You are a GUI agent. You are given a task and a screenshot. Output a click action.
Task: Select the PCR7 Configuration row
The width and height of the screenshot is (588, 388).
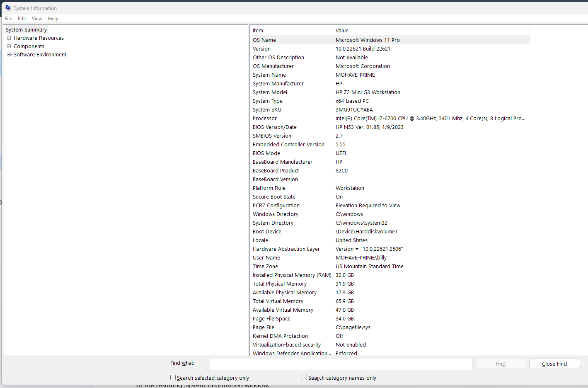point(390,206)
